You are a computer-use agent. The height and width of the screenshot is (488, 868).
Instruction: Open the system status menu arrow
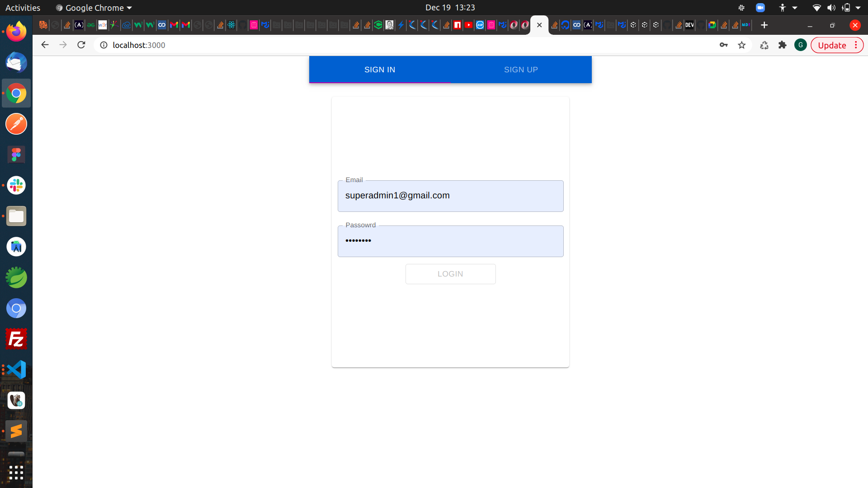(x=858, y=8)
